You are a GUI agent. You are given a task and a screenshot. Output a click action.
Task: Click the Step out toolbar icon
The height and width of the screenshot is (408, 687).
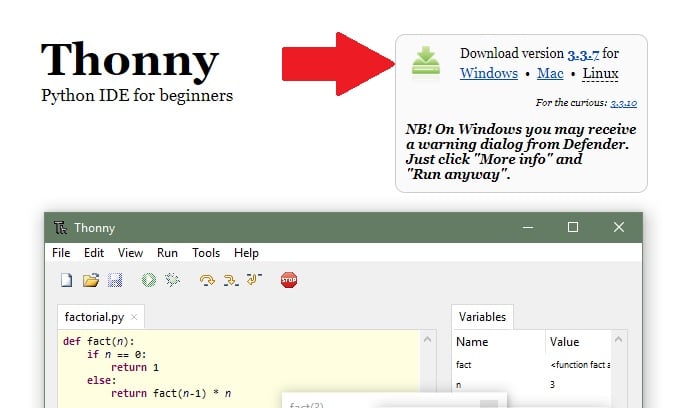click(254, 279)
